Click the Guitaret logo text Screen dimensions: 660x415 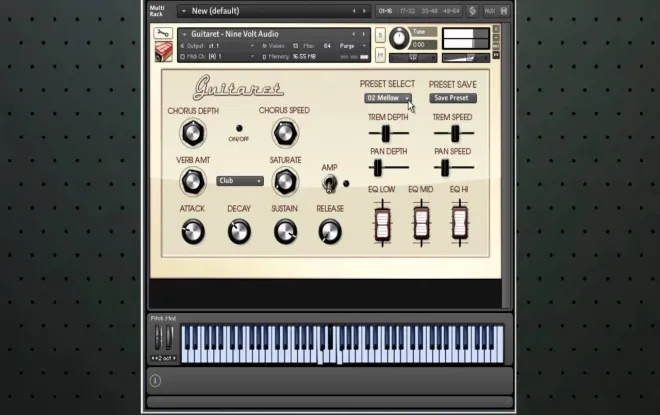[x=238, y=87]
